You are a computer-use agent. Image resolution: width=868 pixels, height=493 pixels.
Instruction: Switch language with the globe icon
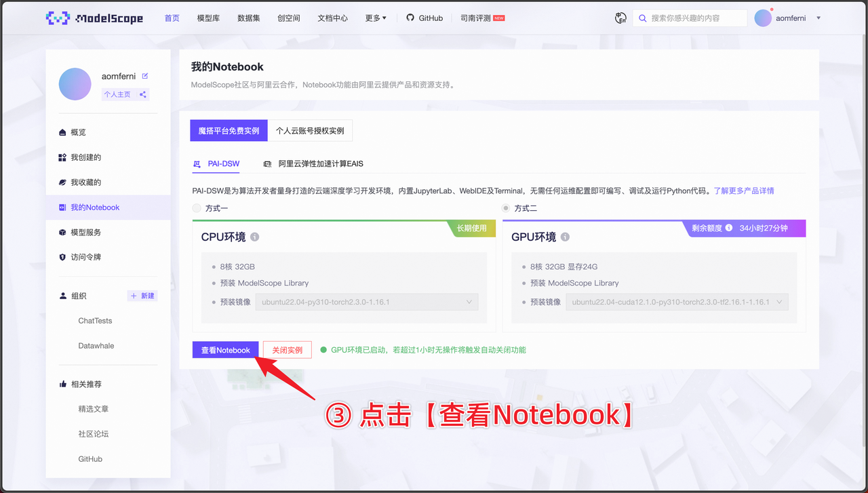pos(620,18)
